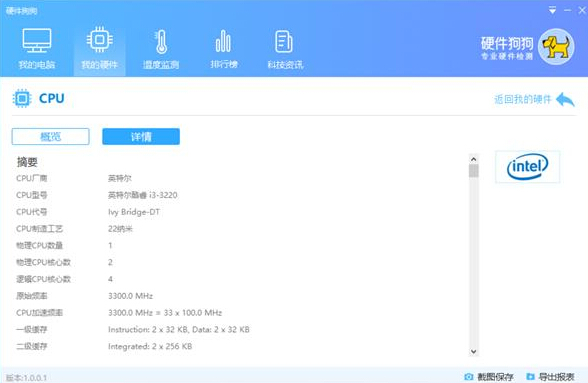Select the Integrated 2 x 256 KB value
The image size is (588, 383).
tap(150, 346)
